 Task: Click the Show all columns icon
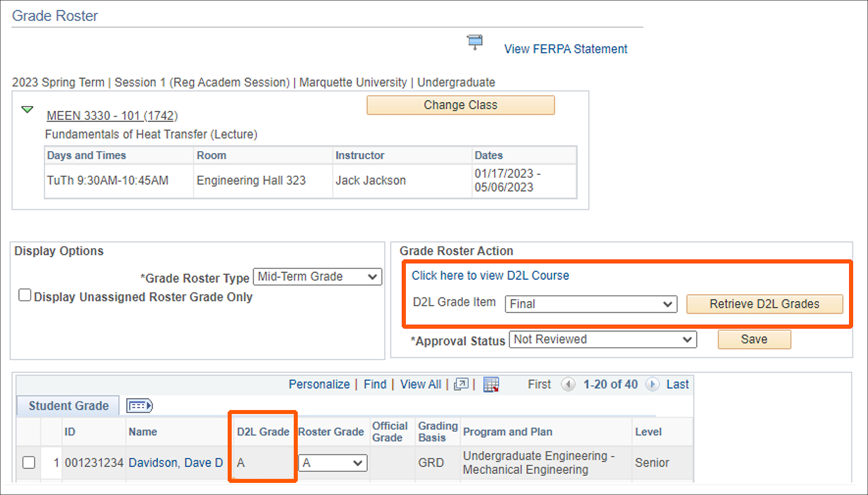[x=139, y=406]
